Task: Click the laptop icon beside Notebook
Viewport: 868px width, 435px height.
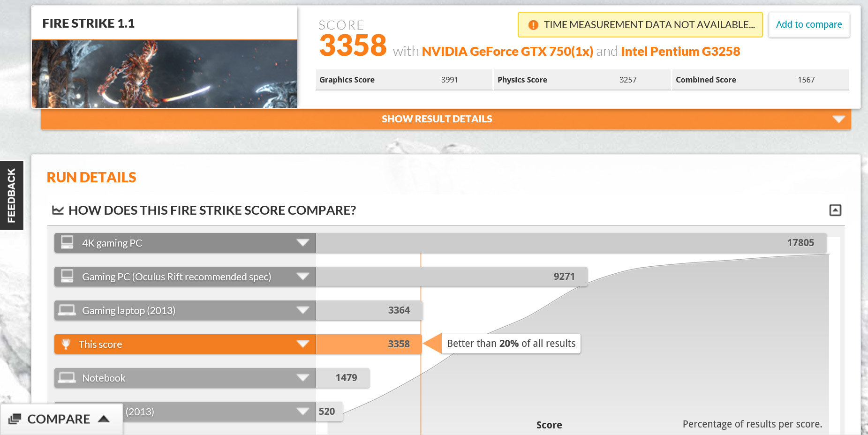Action: pos(67,378)
